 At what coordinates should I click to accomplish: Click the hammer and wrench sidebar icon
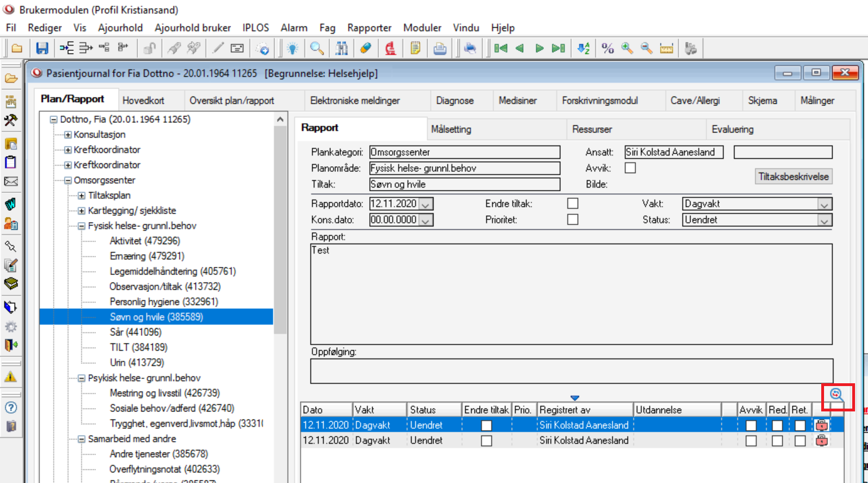click(11, 120)
